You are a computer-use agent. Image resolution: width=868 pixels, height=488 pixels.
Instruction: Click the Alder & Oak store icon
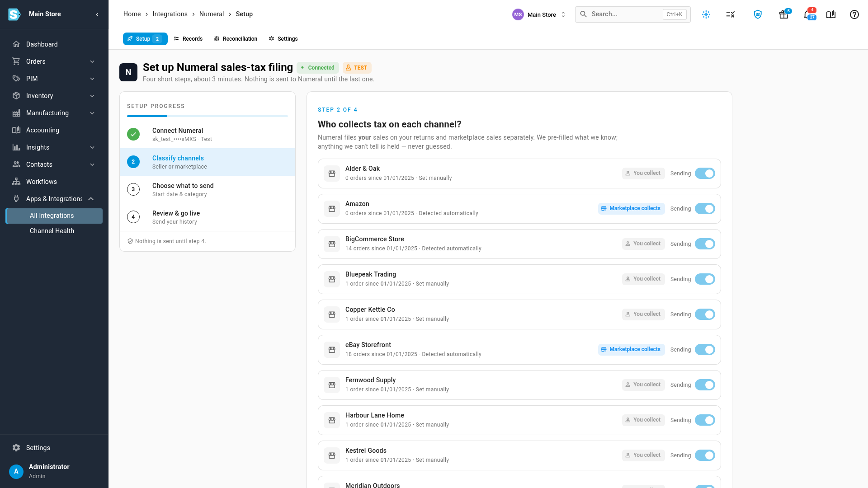click(x=332, y=174)
